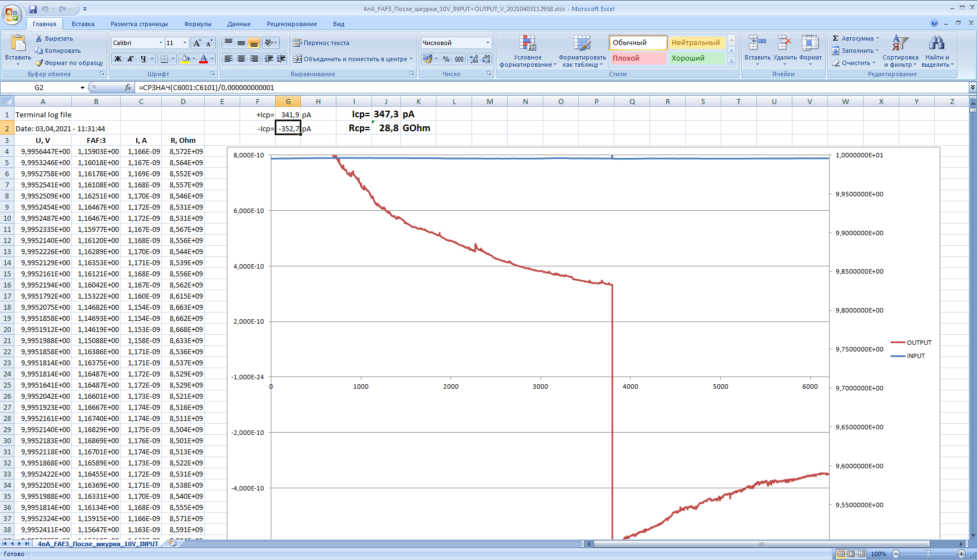Click the increase decimal places icon
The height and width of the screenshot is (560, 977).
(474, 59)
